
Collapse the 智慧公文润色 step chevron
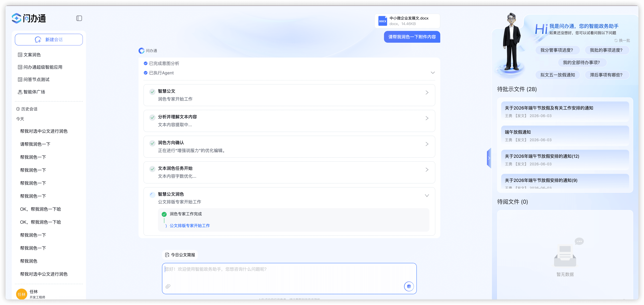point(427,196)
